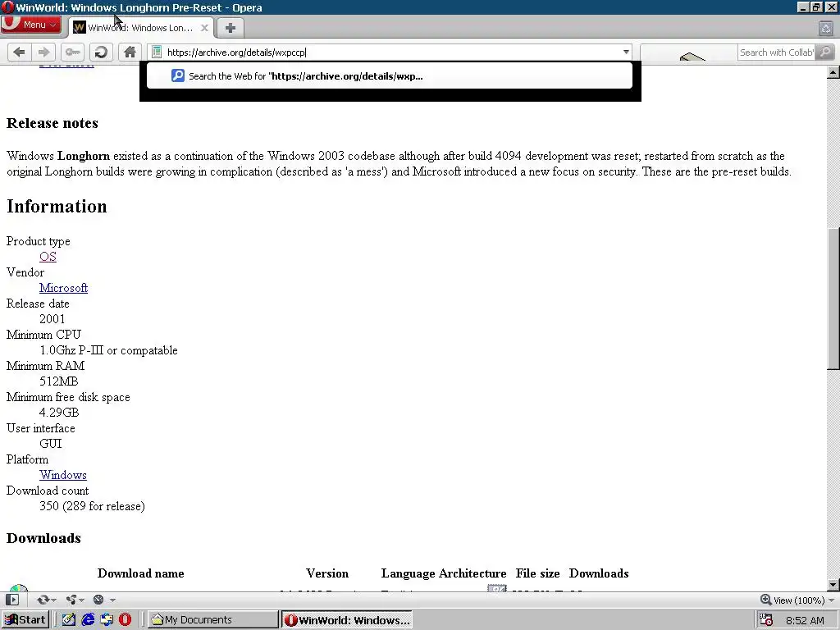The width and height of the screenshot is (840, 630).
Task: Click the 512MB minimum RAM value
Action: point(59,381)
